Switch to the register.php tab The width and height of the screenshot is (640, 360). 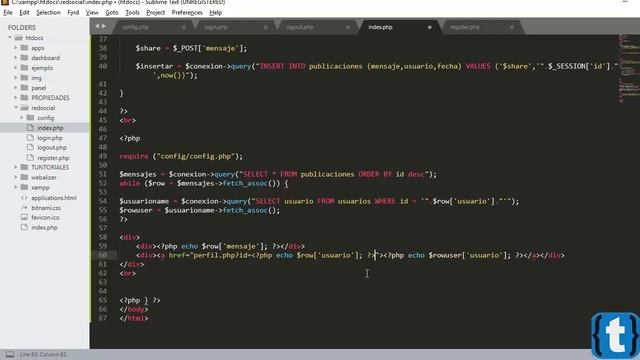tap(464, 27)
